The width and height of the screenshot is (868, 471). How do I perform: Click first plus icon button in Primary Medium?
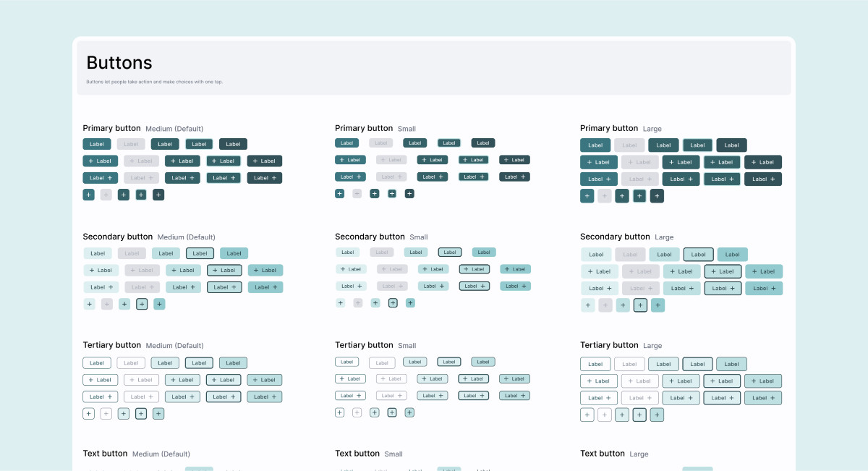tap(88, 195)
